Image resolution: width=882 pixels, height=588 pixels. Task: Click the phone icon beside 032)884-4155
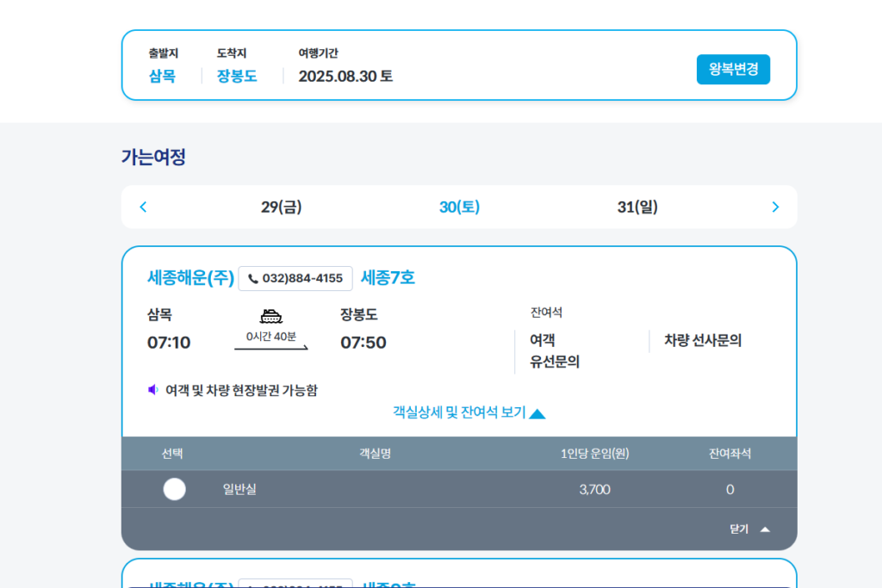253,278
